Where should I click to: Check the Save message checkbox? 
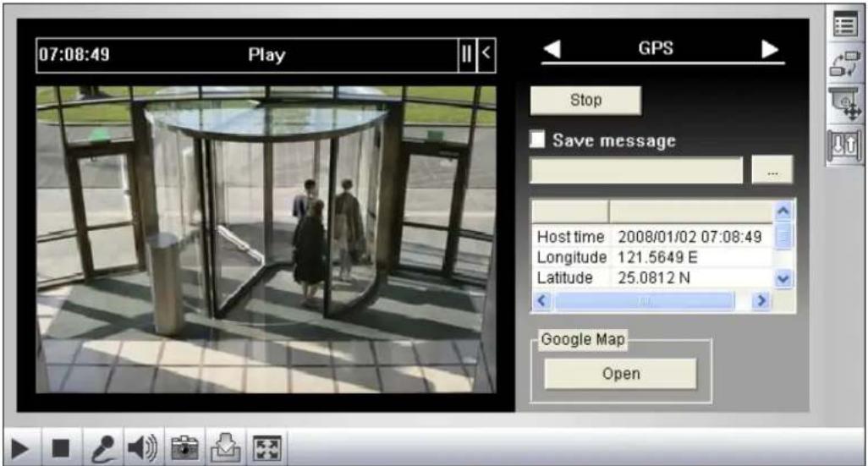[537, 140]
